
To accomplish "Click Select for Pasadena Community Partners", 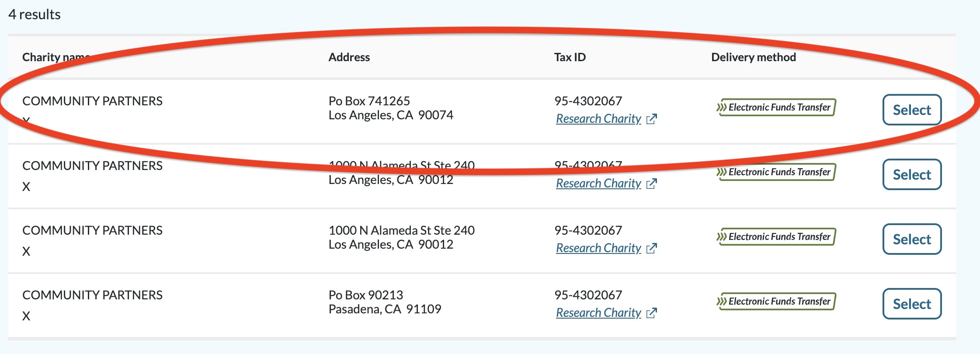I will coord(912,304).
